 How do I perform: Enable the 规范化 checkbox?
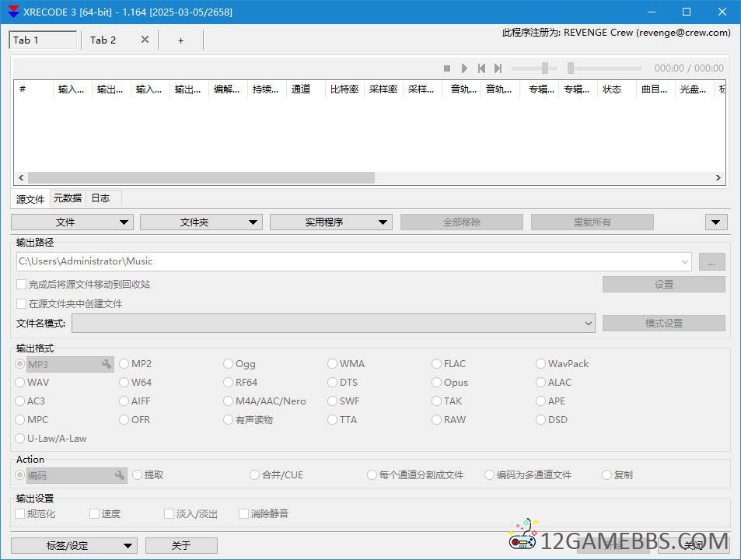[21, 514]
